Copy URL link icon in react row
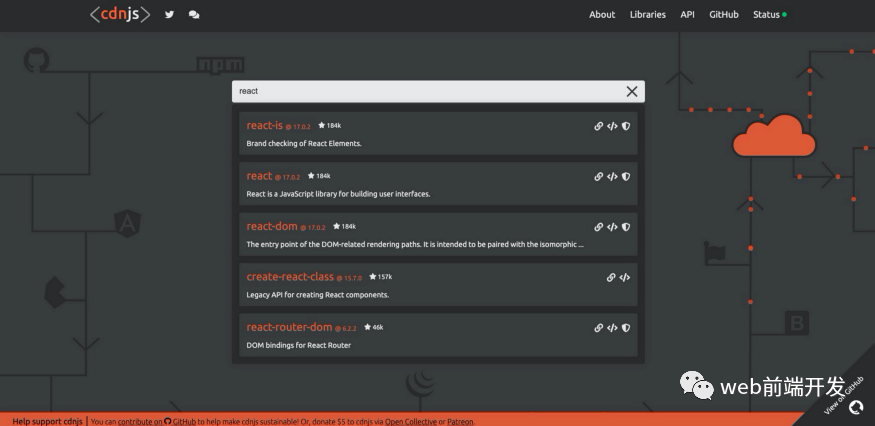 coord(599,176)
